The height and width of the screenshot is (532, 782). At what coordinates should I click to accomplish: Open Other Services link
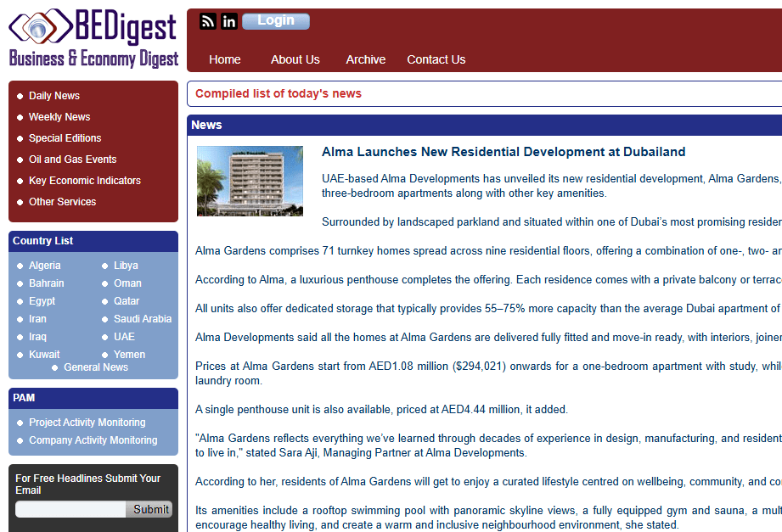pos(62,202)
